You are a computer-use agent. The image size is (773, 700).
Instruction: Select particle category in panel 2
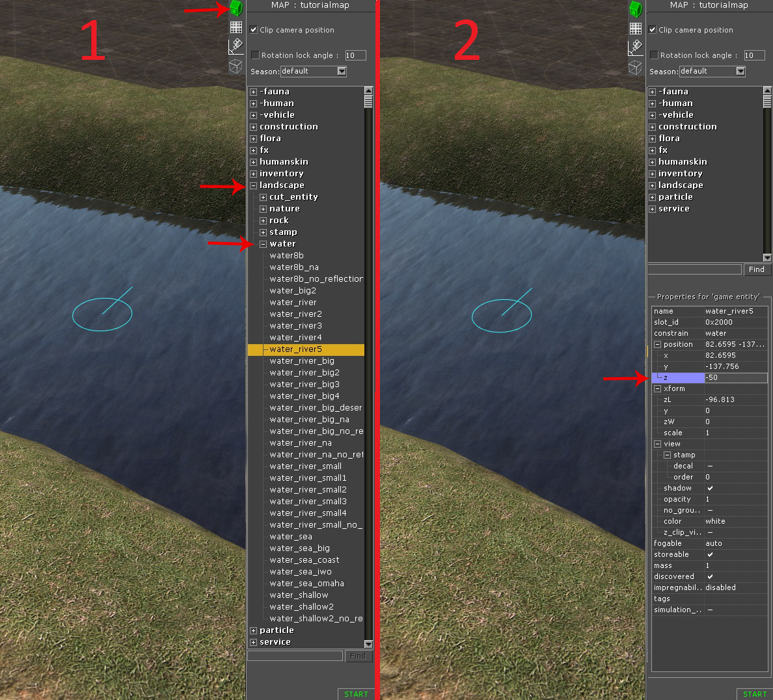(x=675, y=197)
